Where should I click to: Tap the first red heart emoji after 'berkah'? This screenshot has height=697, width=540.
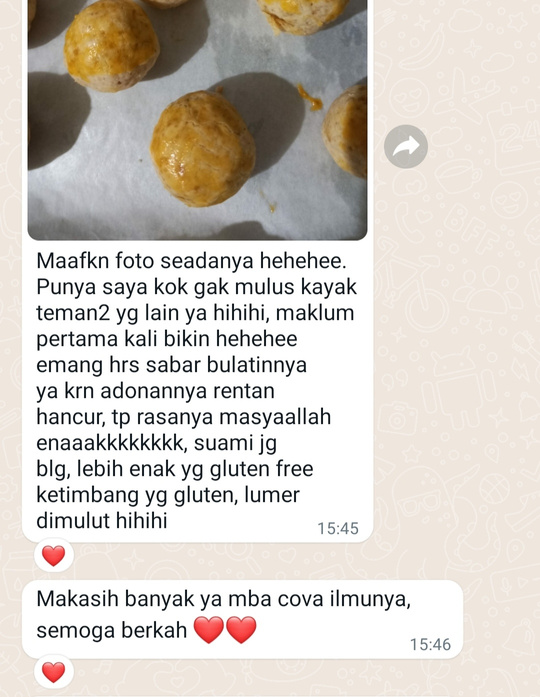click(x=208, y=630)
